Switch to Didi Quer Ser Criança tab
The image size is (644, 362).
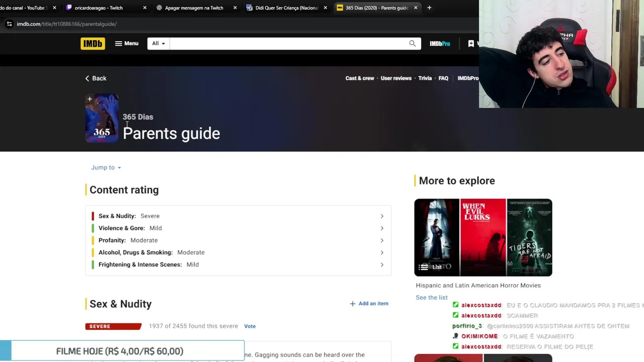[286, 8]
